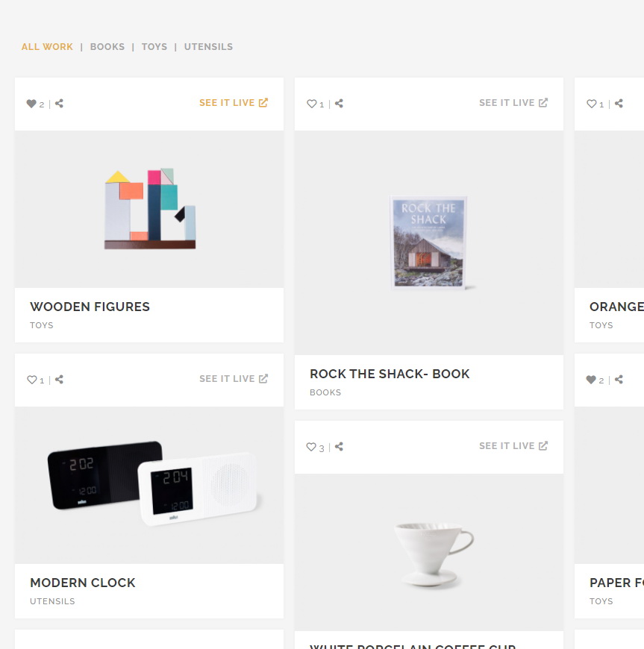Filter portfolio by Toys
Image resolution: width=644 pixels, height=649 pixels.
[x=154, y=47]
